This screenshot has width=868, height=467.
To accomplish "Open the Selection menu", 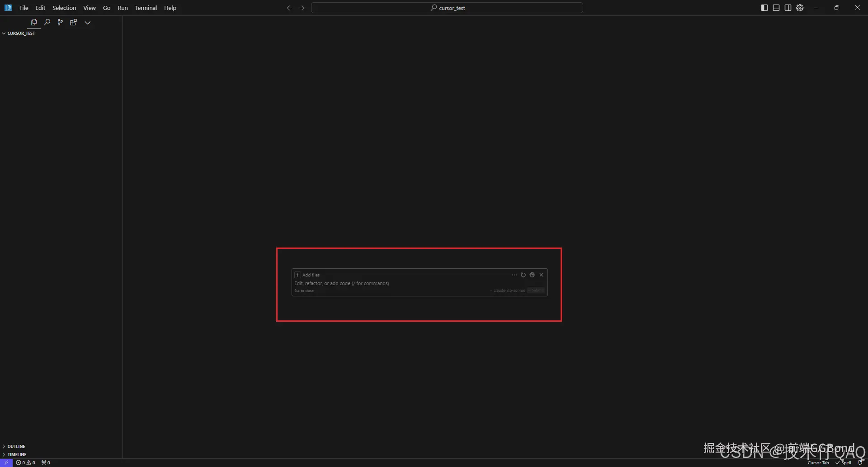I will pyautogui.click(x=64, y=8).
